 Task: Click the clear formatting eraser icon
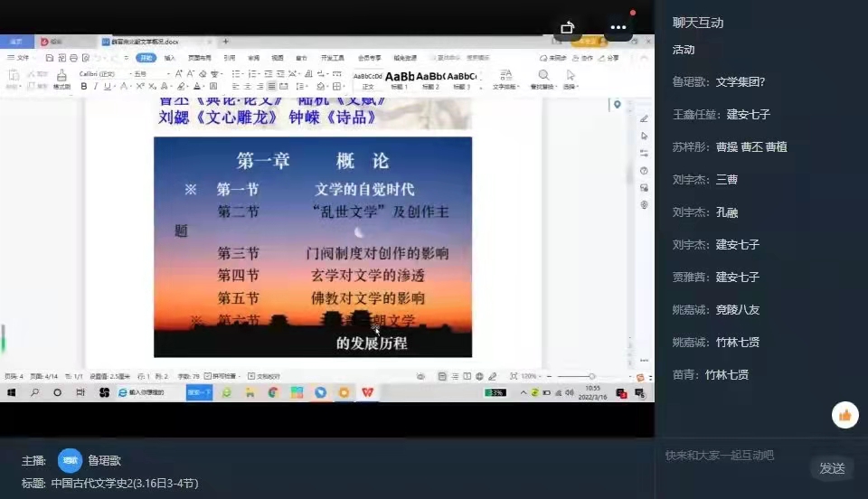203,73
